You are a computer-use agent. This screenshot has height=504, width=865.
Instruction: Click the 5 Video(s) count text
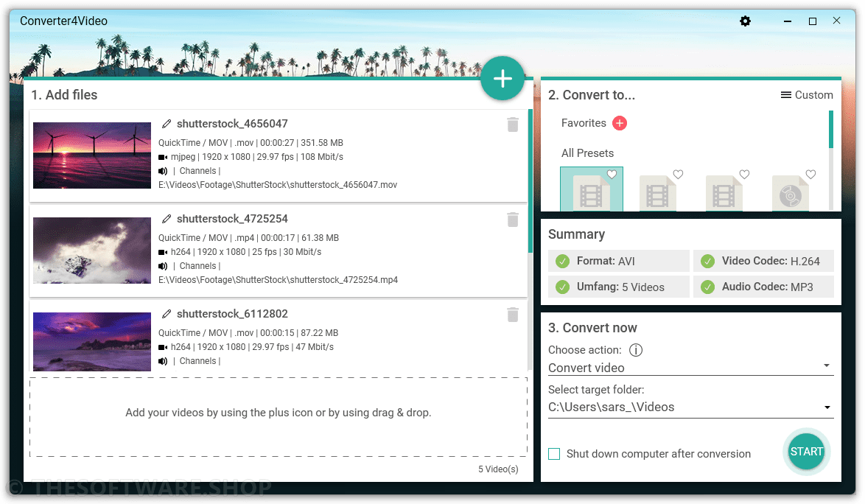[498, 469]
